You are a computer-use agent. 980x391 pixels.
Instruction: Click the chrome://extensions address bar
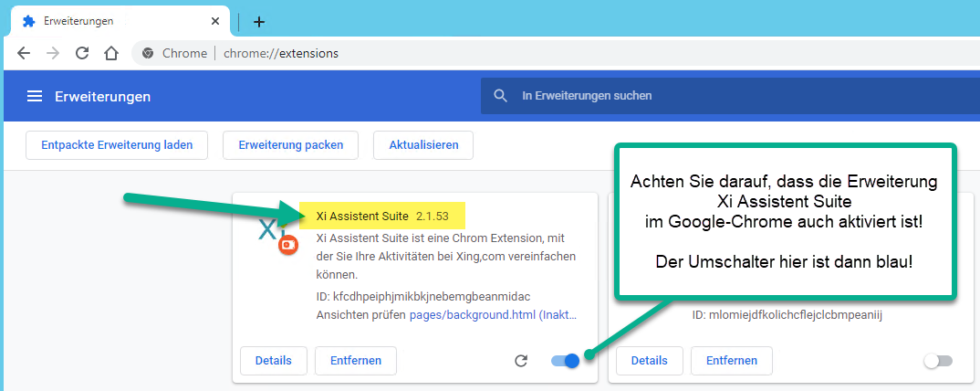557,53
